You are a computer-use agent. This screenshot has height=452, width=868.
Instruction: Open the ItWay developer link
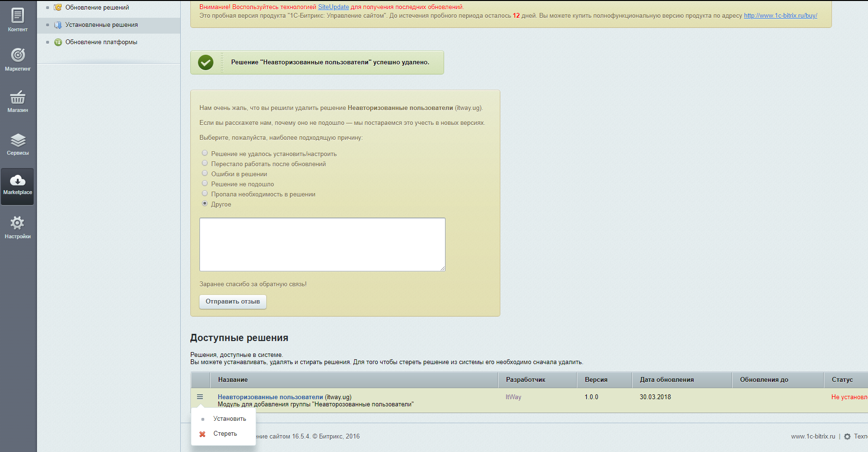[513, 397]
